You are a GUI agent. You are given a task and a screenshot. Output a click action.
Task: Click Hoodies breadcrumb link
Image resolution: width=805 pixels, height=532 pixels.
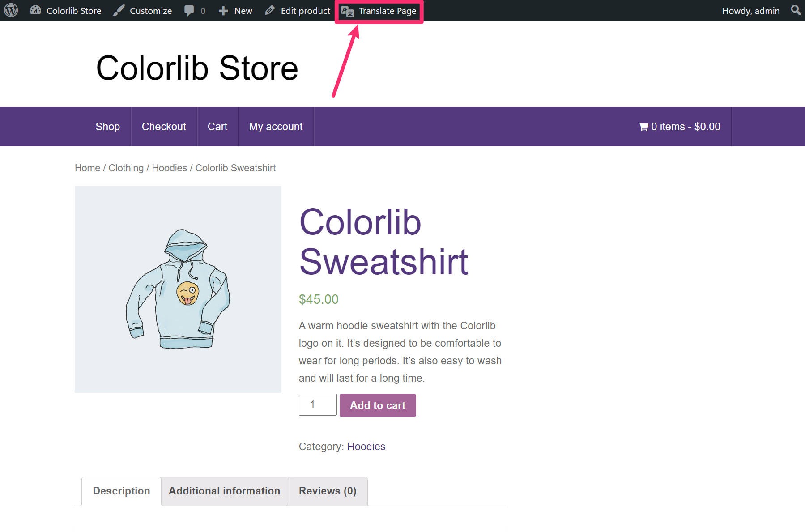pos(170,168)
